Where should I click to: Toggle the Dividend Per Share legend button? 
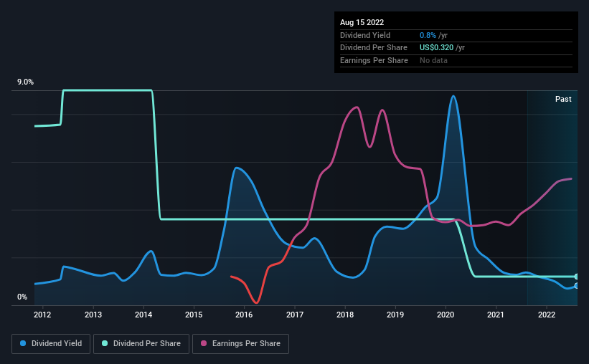pos(141,344)
